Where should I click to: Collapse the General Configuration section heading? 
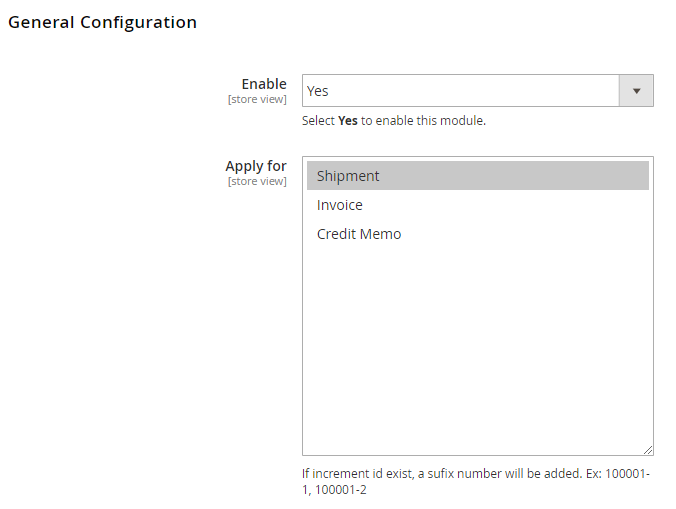pyautogui.click(x=102, y=22)
